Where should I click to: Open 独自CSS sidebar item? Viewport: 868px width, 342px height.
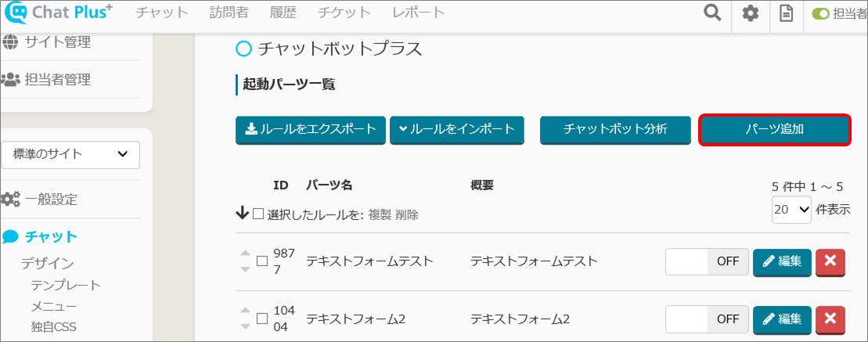tap(53, 327)
